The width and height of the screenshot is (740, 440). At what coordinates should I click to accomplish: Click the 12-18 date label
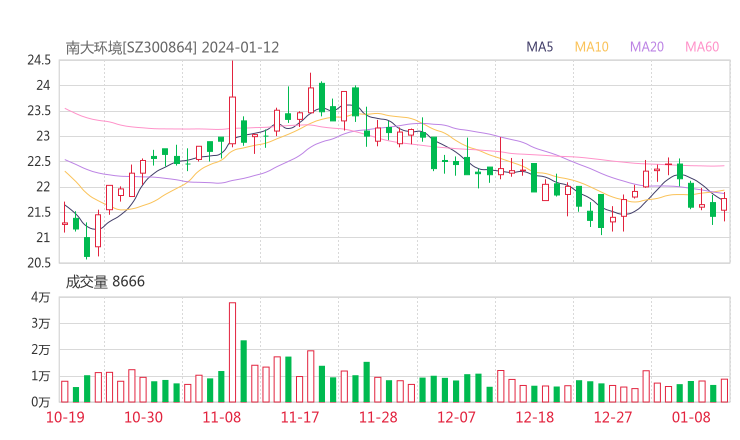tap(534, 418)
